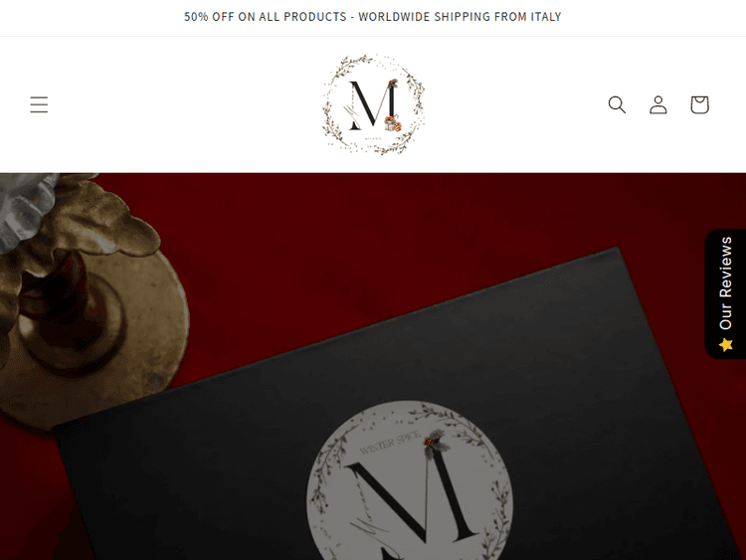Viewport: 746px width, 560px height.
Task: Open the search magnifier icon
Action: pos(617,104)
